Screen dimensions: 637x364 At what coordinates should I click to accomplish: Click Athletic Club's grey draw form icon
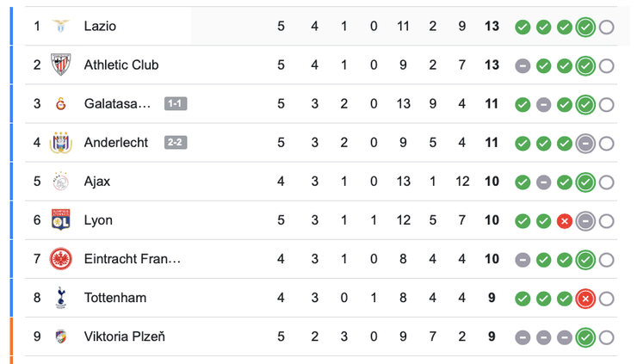coord(523,66)
